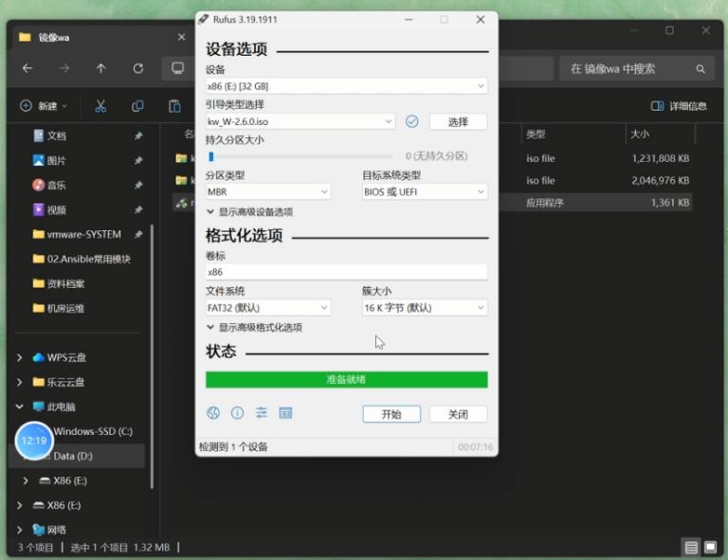The width and height of the screenshot is (728, 560).
Task: Close the 镜像wa Explorer tab
Action: point(182,37)
